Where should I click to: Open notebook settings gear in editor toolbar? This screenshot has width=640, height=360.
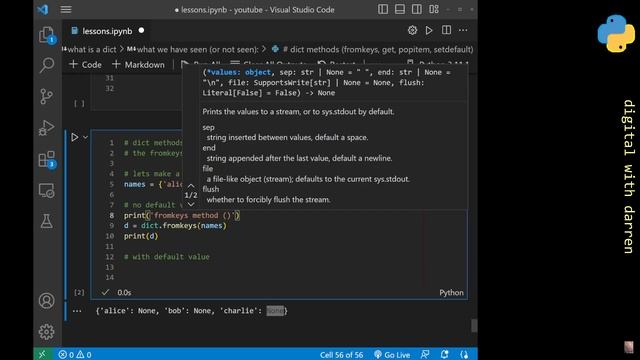pos(412,30)
